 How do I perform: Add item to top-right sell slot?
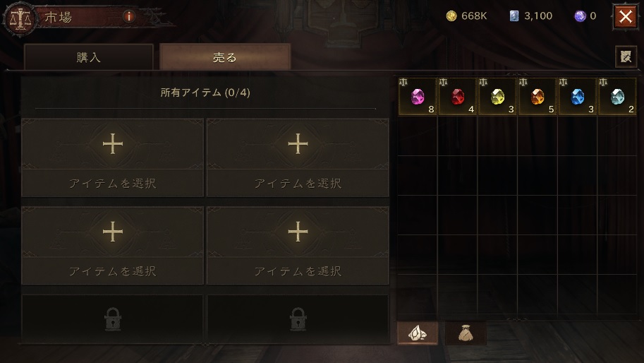[x=298, y=157]
